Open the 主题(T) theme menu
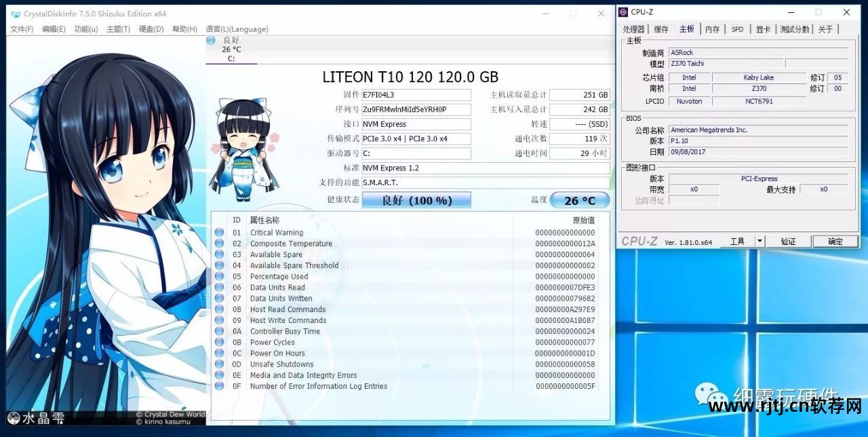The height and width of the screenshot is (437, 868). [x=118, y=29]
